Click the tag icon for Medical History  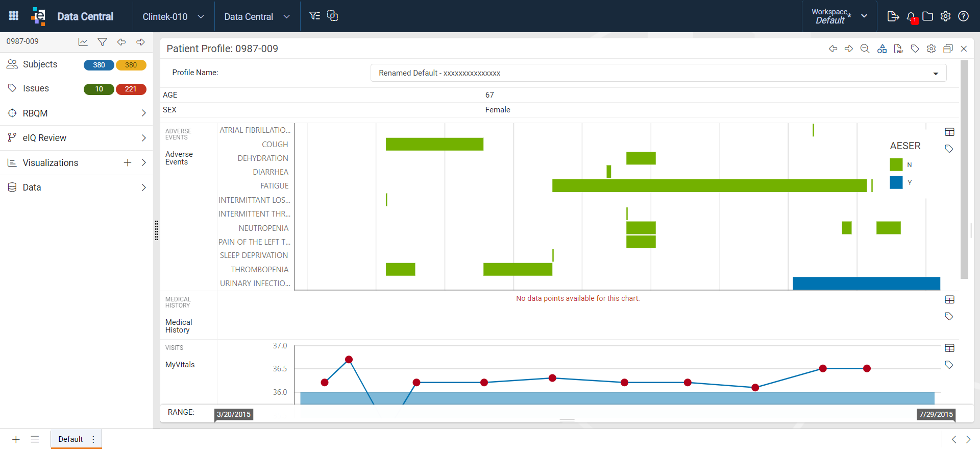949,316
